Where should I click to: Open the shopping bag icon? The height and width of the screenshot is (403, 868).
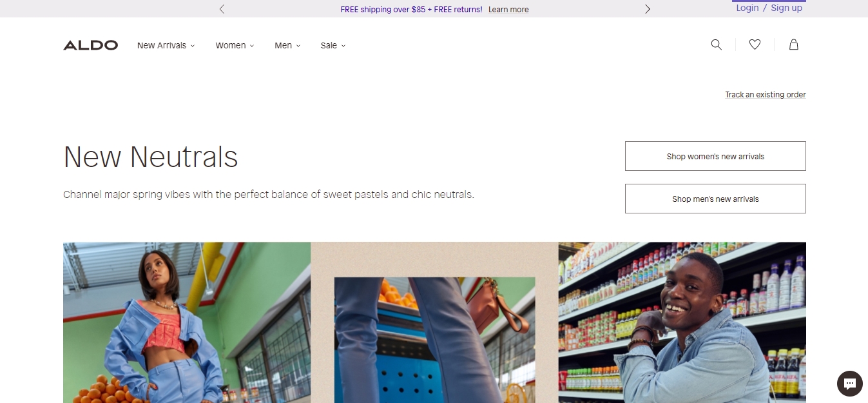click(794, 44)
